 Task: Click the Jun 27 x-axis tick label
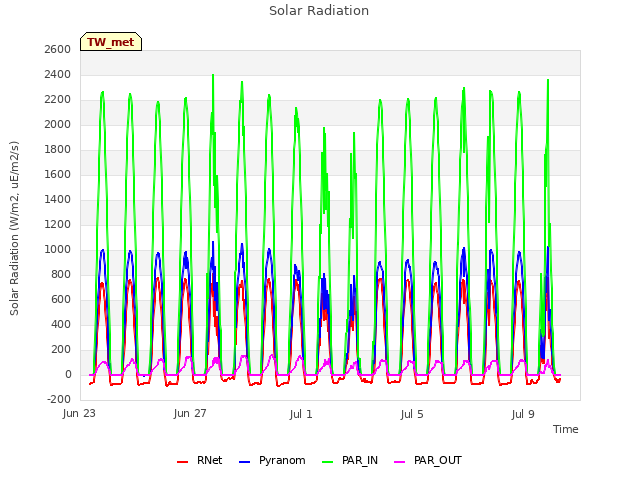click(190, 413)
